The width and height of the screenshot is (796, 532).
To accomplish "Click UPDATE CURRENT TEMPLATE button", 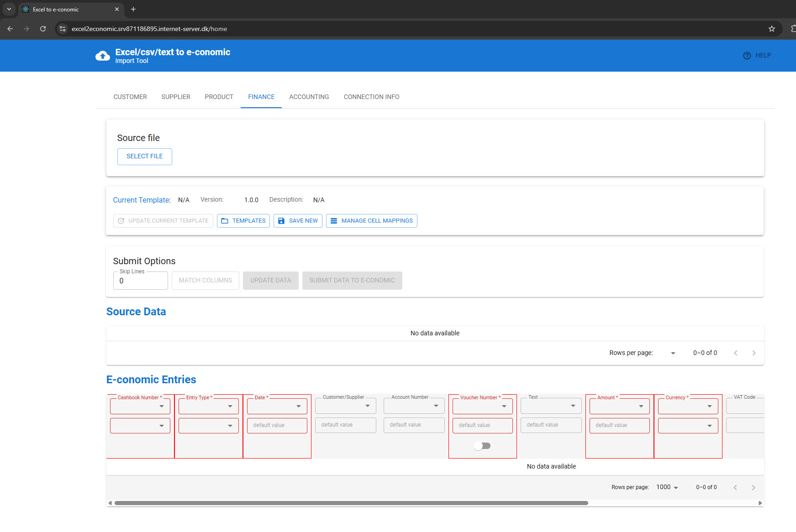I will click(x=163, y=221).
